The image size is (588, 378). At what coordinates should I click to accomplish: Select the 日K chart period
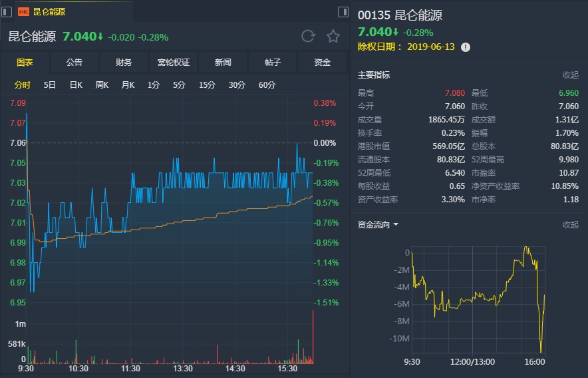click(x=75, y=85)
